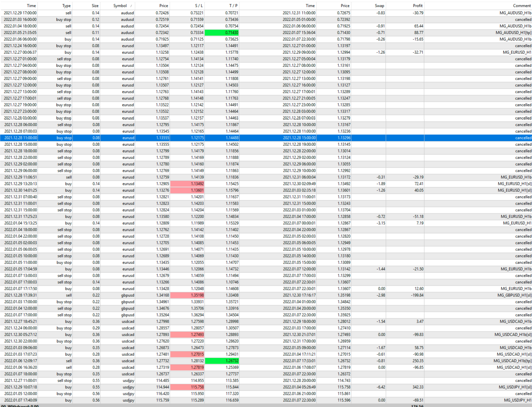Screen dimensions: 532x407
Task: Select the gbpusd sell row with -199.84 profit
Action: [x=21, y=295]
